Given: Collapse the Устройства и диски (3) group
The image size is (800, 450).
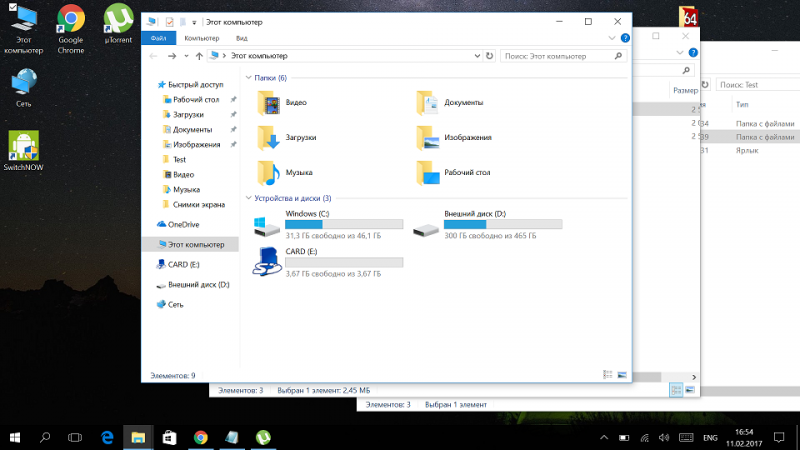Looking at the screenshot, I should click(x=248, y=198).
